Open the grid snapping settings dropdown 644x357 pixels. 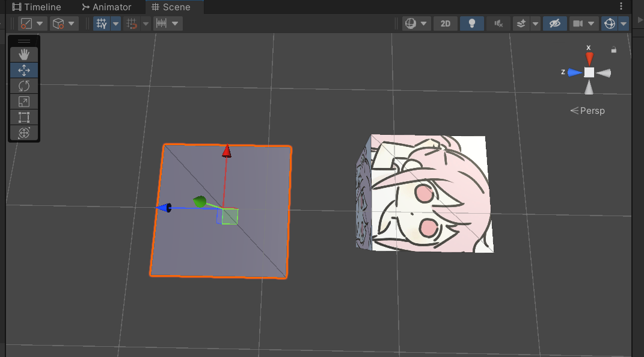(146, 23)
